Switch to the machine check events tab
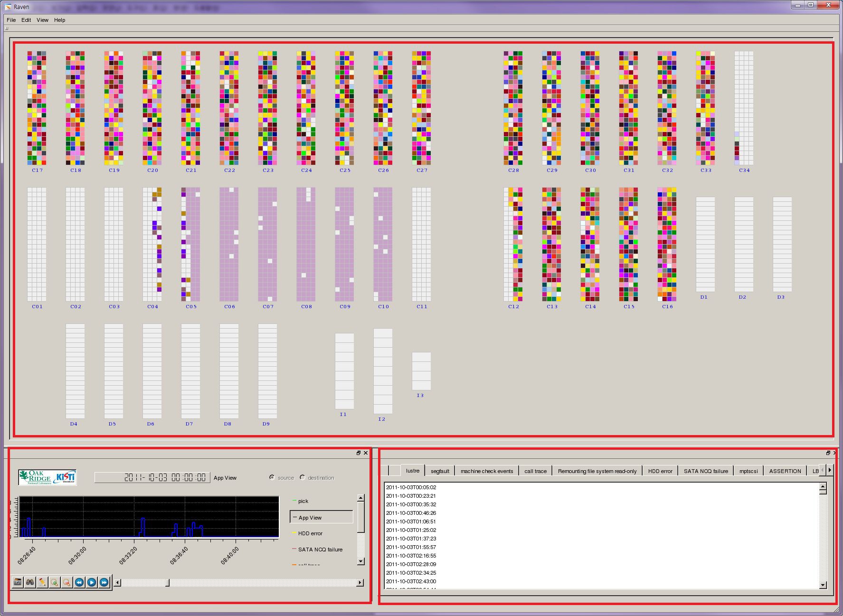 [x=487, y=471]
